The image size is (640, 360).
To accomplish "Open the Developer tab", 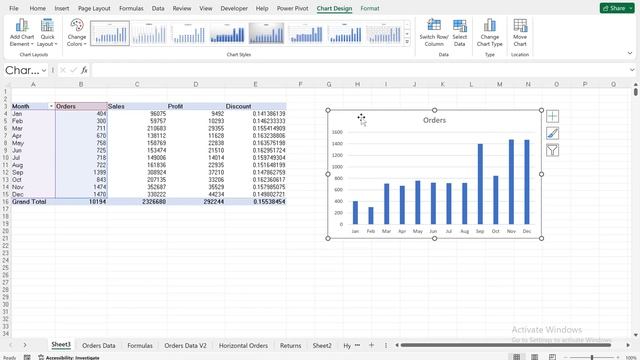I will (x=234, y=8).
